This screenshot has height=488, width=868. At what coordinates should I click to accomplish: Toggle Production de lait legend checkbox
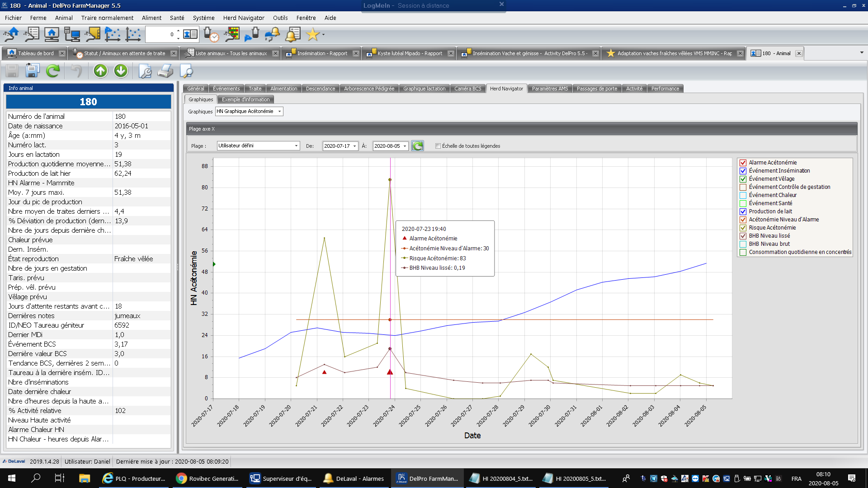743,211
